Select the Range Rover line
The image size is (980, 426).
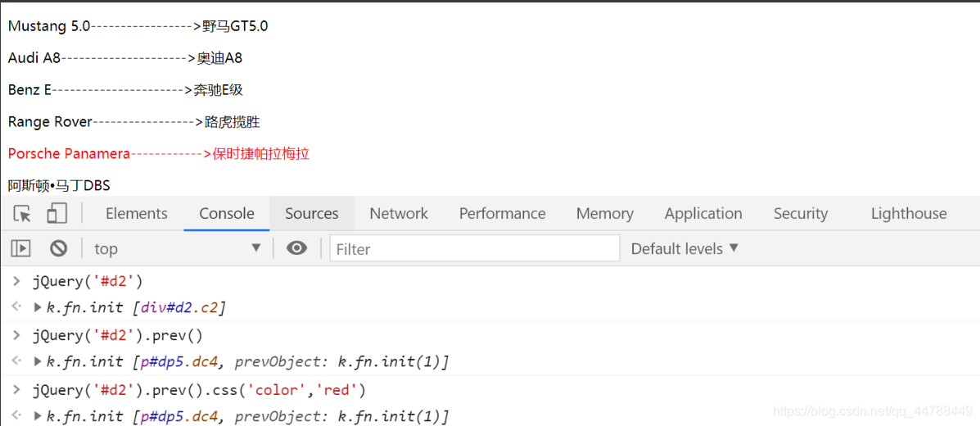pyautogui.click(x=133, y=122)
